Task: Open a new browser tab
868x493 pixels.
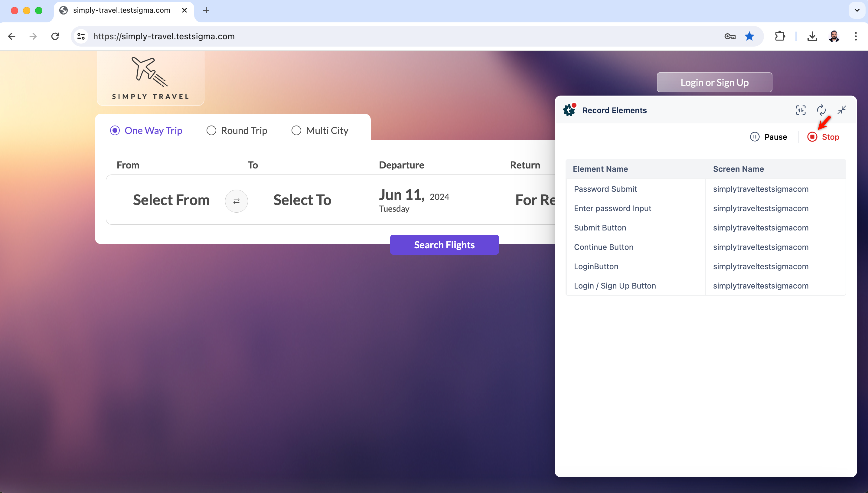Action: [x=206, y=11]
